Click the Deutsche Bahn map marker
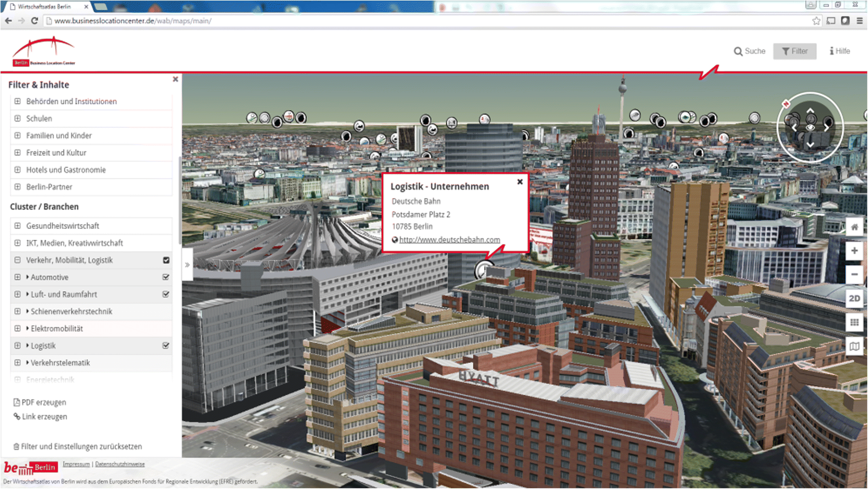 coord(484,270)
